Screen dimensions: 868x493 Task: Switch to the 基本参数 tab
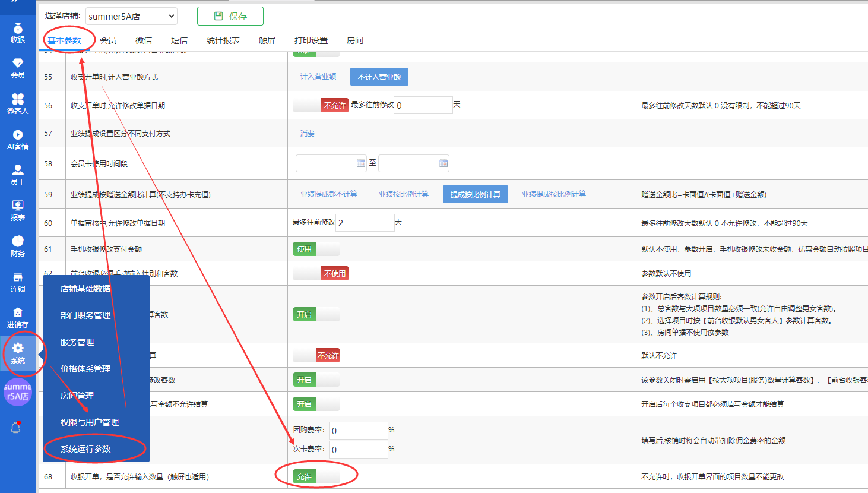(x=64, y=40)
